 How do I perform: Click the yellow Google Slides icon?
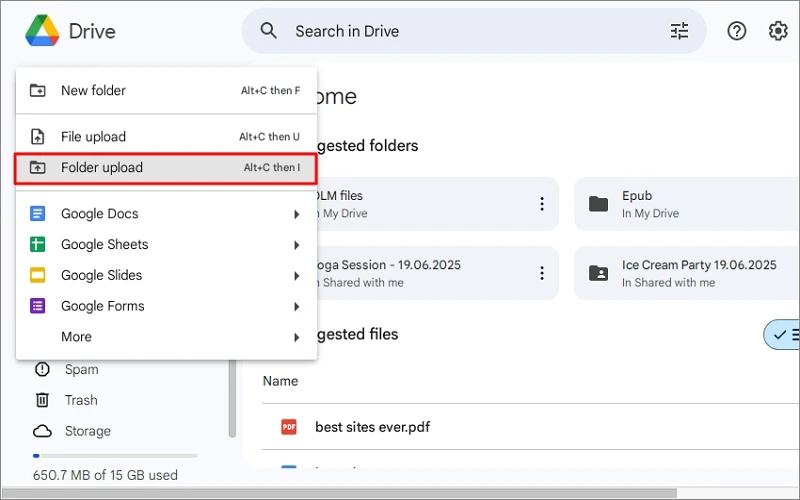[37, 275]
